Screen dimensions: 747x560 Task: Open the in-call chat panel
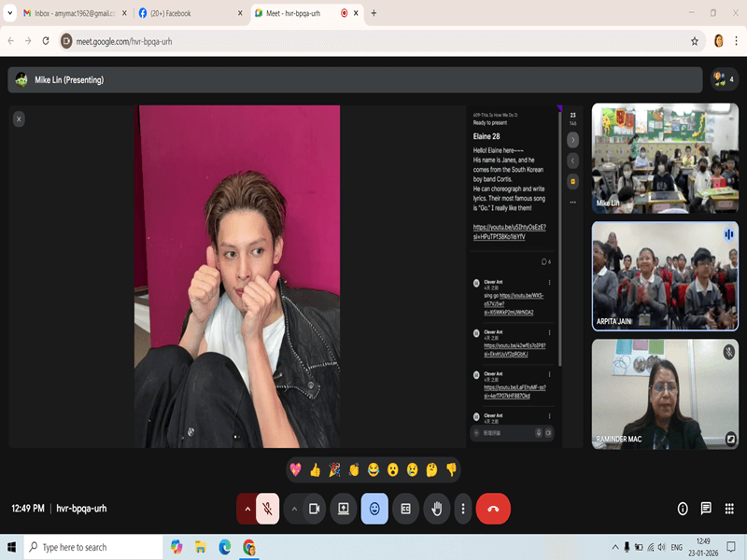pos(706,509)
